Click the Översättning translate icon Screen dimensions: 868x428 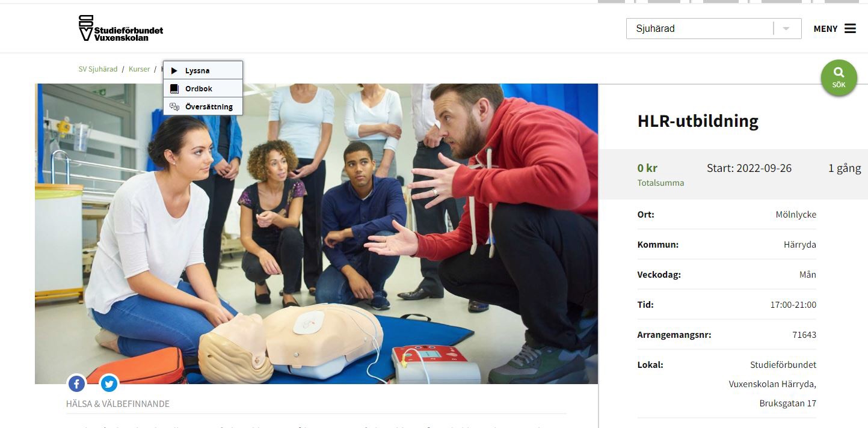(x=174, y=106)
